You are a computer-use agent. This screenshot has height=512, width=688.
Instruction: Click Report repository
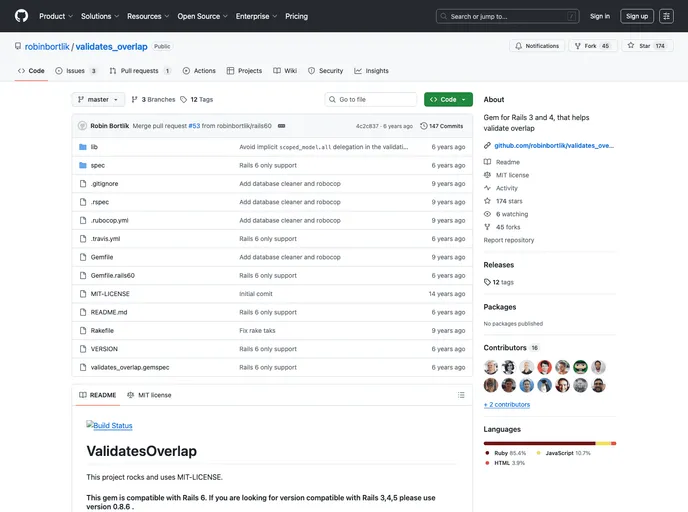(x=509, y=240)
